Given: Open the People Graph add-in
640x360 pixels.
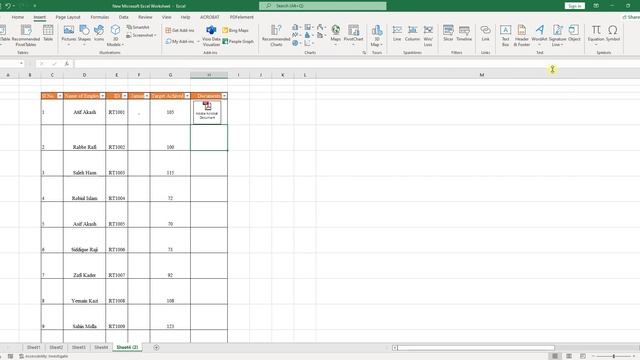Looking at the screenshot, I should [x=238, y=41].
